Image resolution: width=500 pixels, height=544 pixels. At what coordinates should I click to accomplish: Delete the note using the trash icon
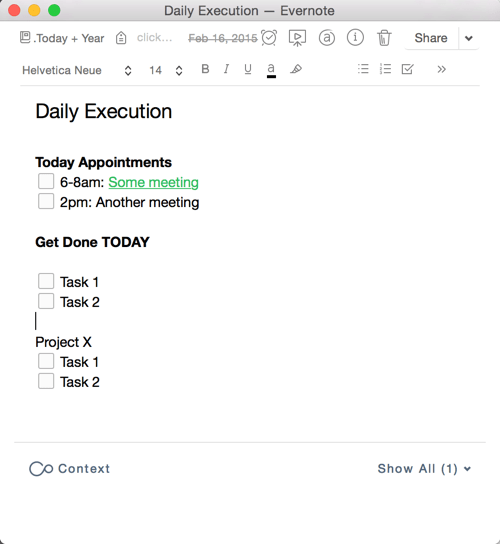384,38
